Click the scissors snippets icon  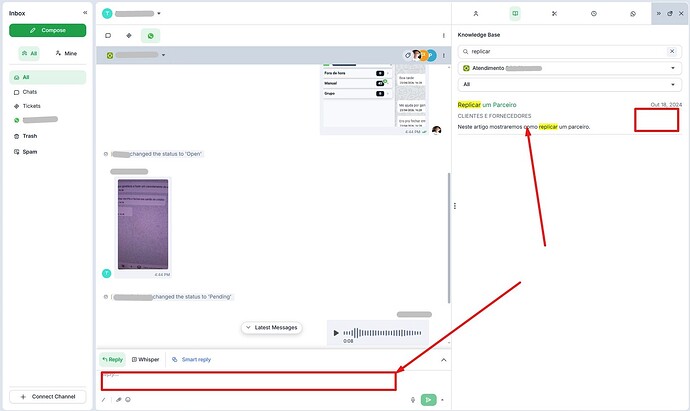(x=554, y=14)
